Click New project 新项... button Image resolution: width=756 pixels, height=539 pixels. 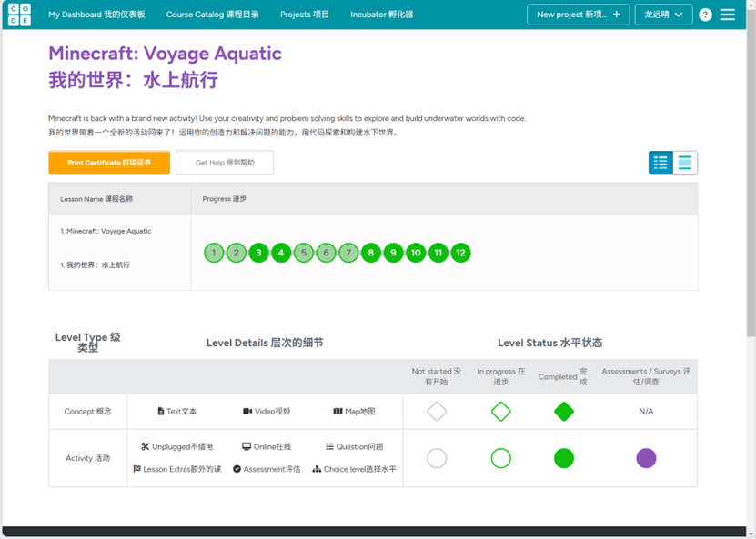pos(578,15)
